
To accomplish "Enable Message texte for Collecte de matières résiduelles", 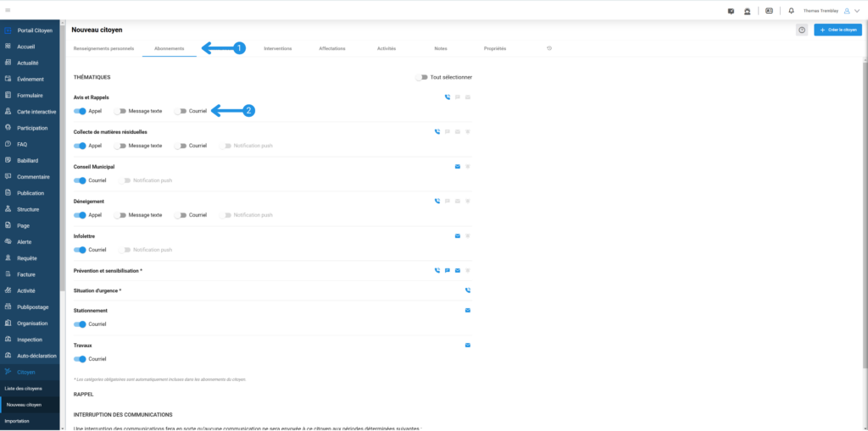I will pyautogui.click(x=120, y=146).
